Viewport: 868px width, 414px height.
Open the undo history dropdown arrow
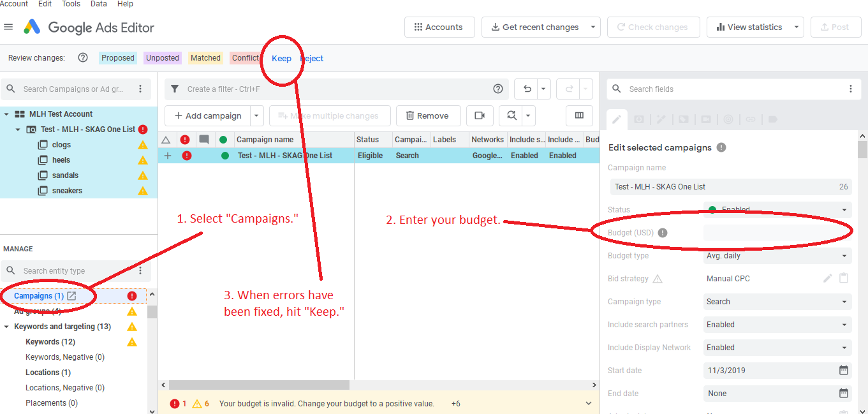click(543, 89)
